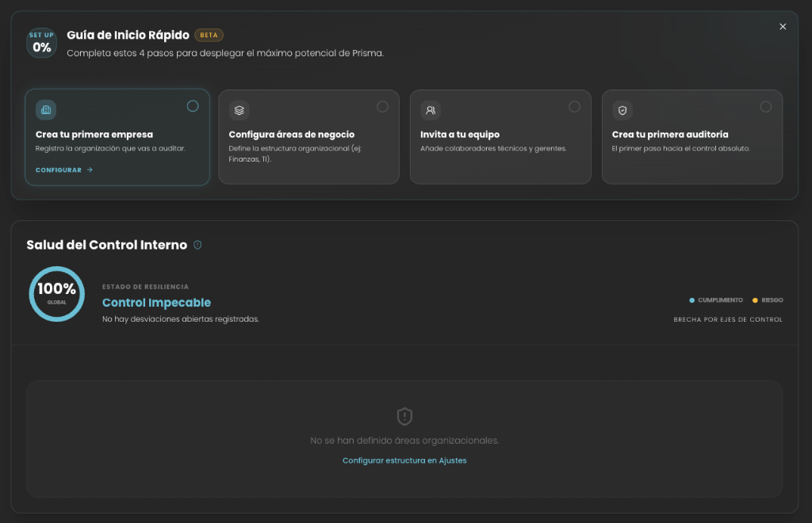
Task: Click the arrow icon next to CONFIGURAR
Action: 90,170
